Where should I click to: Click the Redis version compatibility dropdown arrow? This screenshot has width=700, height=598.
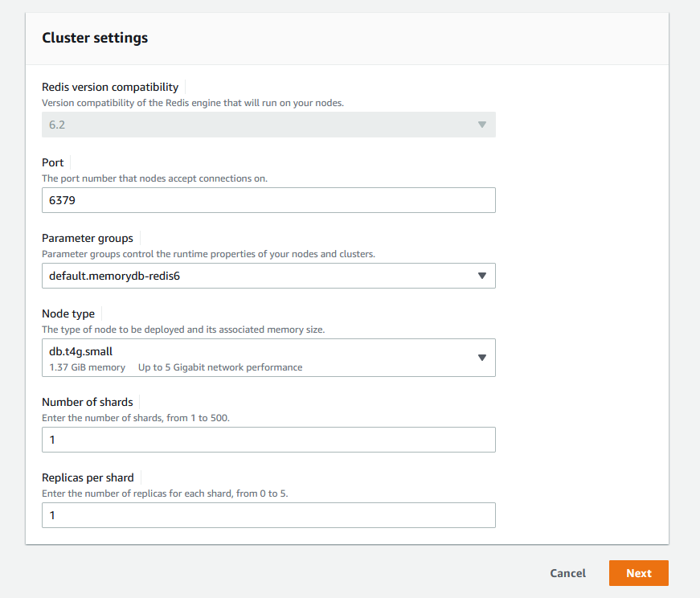point(482,125)
